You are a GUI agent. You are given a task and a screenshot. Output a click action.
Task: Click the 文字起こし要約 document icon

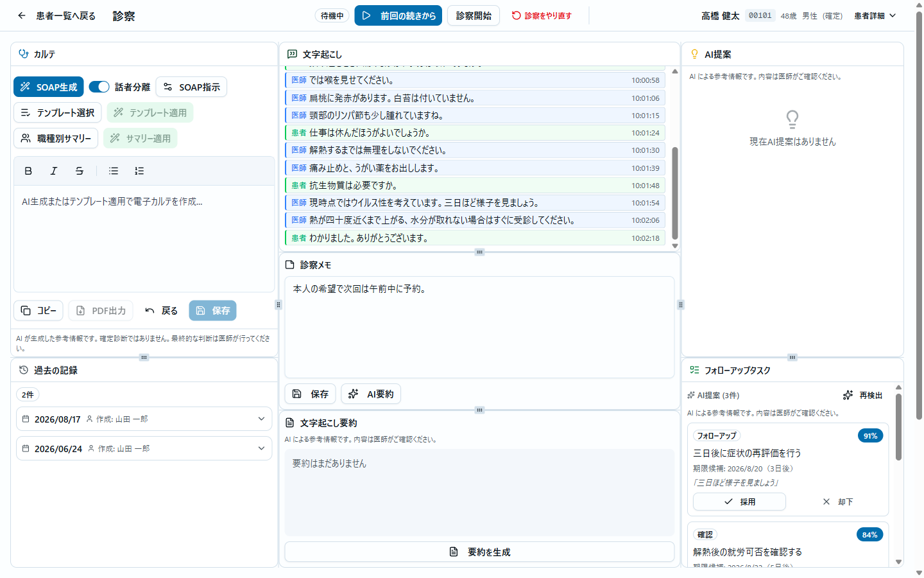point(289,423)
